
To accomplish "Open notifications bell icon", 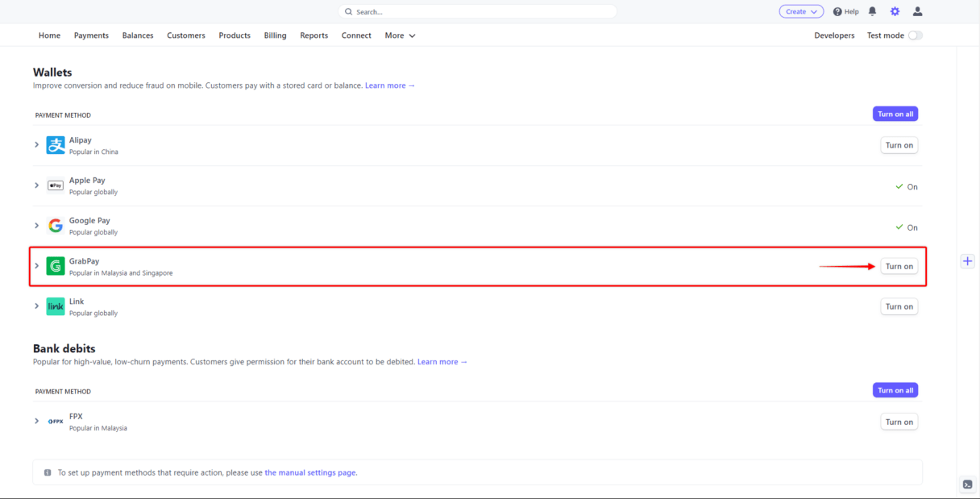I will 872,11.
